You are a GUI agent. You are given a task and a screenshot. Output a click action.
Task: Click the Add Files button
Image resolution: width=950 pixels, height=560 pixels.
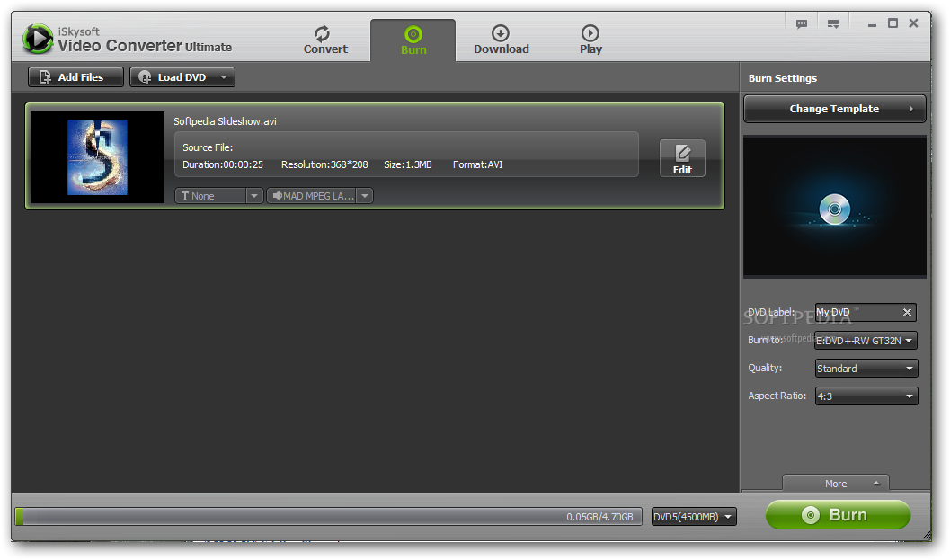(75, 77)
